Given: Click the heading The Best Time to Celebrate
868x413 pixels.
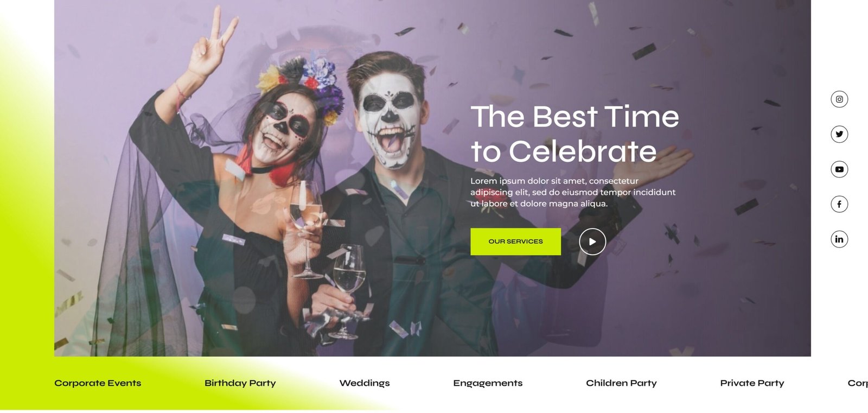Looking at the screenshot, I should tap(575, 134).
